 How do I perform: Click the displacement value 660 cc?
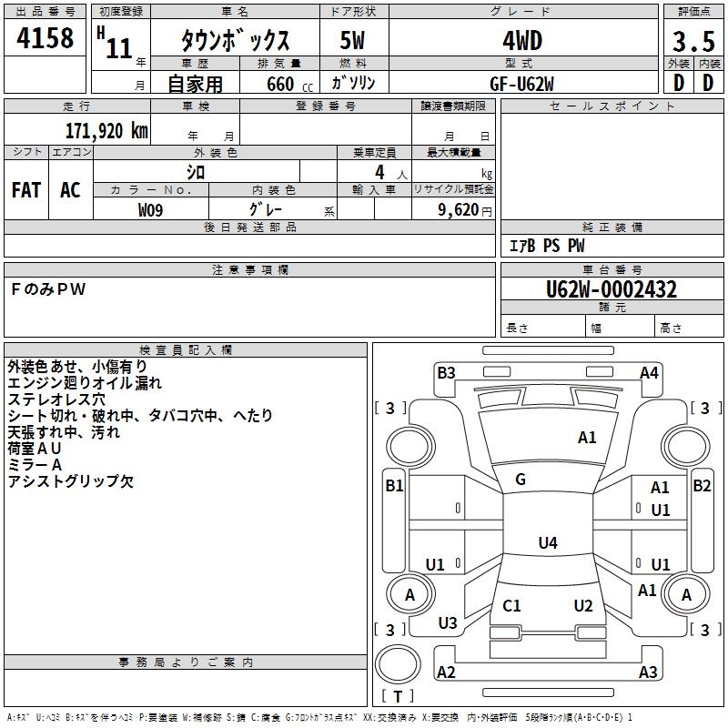289,85
